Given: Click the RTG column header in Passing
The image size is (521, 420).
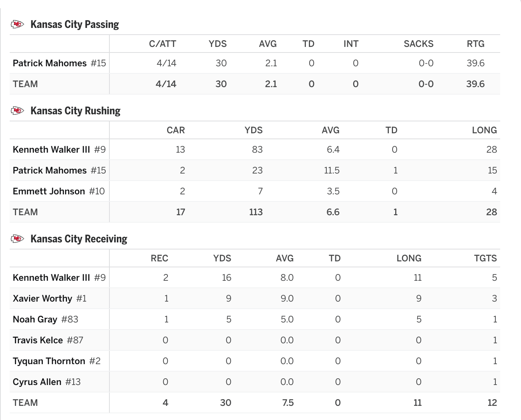Looking at the screenshot, I should [476, 44].
